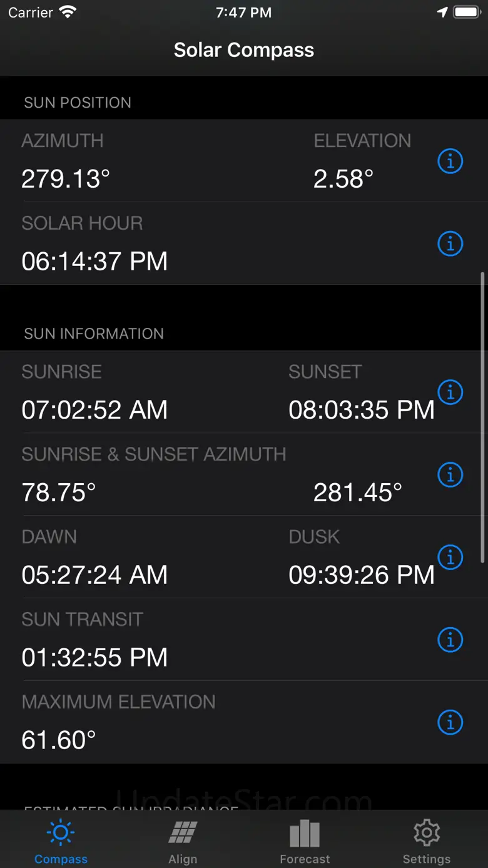The width and height of the screenshot is (488, 868).
Task: Show info for Sunrise and Sunset times
Action: tap(450, 392)
